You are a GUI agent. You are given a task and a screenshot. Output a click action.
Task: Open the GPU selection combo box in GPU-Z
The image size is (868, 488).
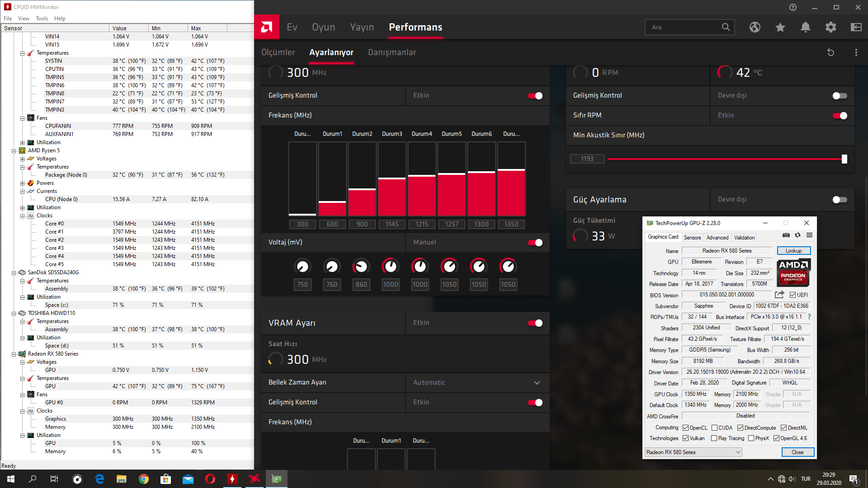click(693, 452)
